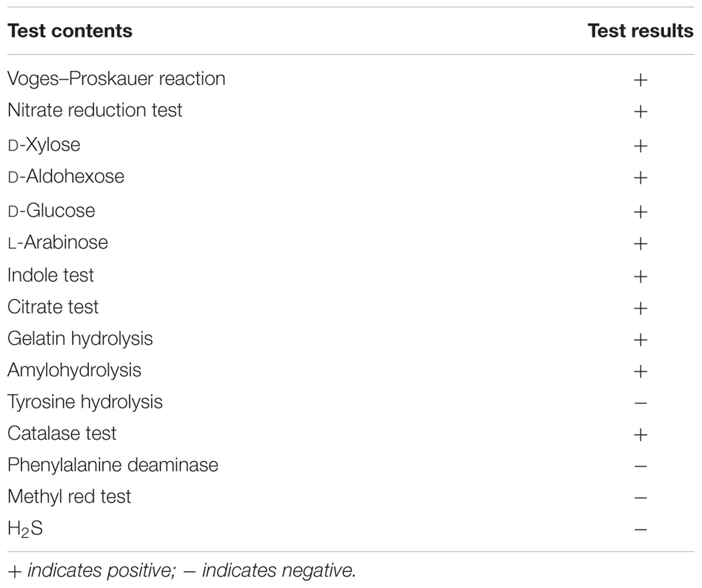Click the Phenylalanine deaminase entry
Screen dimensions: 702x588
[113, 465]
